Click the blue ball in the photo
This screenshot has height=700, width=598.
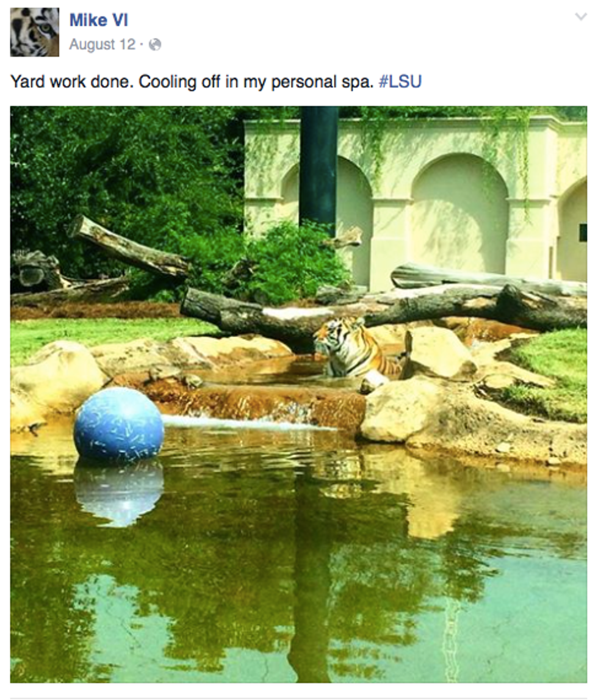(119, 424)
